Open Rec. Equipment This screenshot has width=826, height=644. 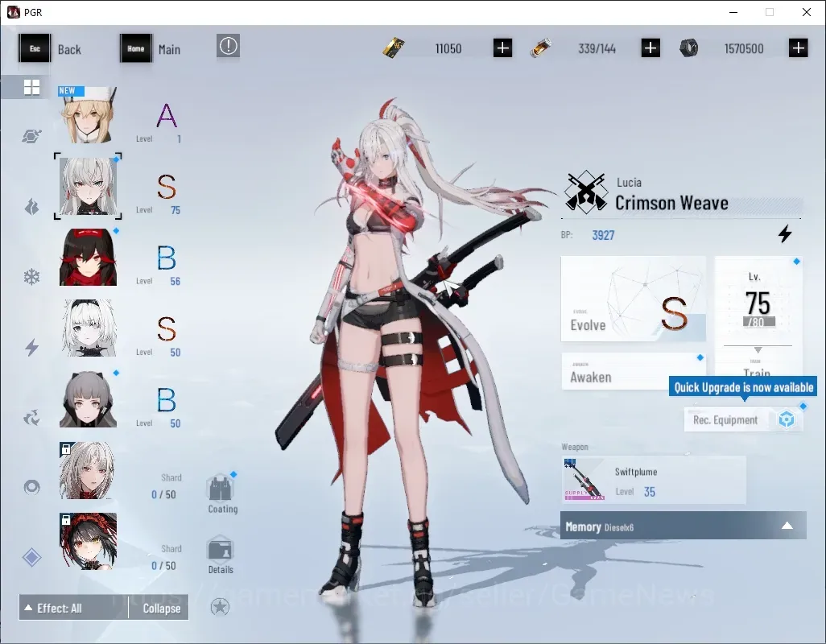[743, 419]
